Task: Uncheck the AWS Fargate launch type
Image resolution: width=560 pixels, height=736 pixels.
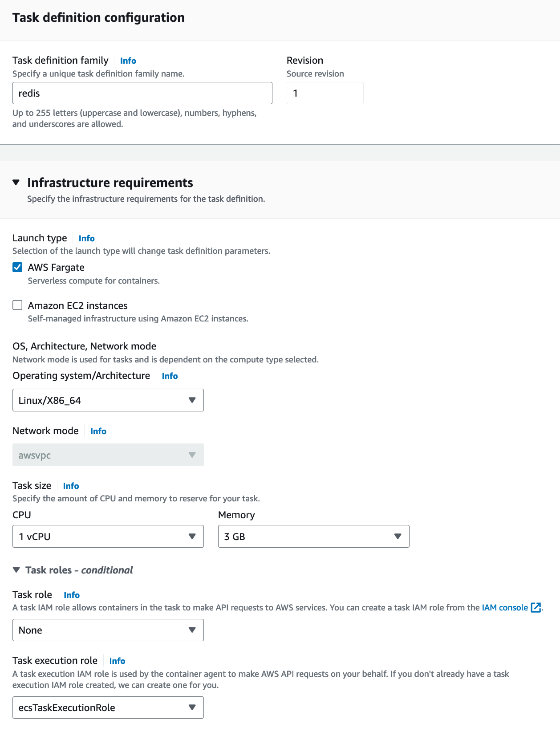Action: pos(17,267)
